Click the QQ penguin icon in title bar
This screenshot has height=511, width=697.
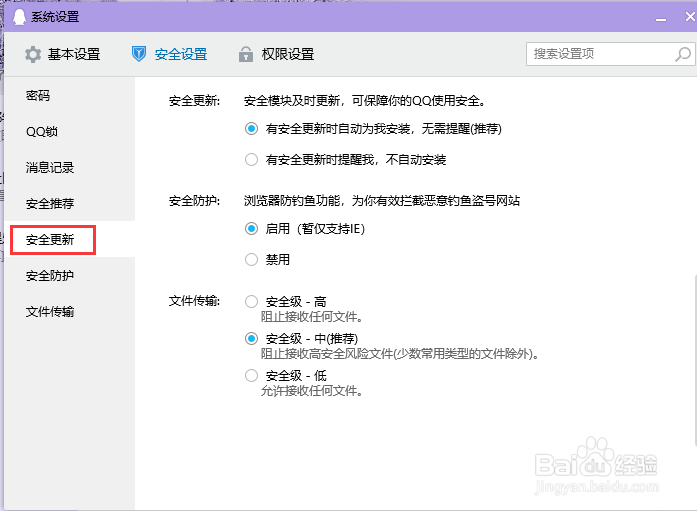coord(19,17)
